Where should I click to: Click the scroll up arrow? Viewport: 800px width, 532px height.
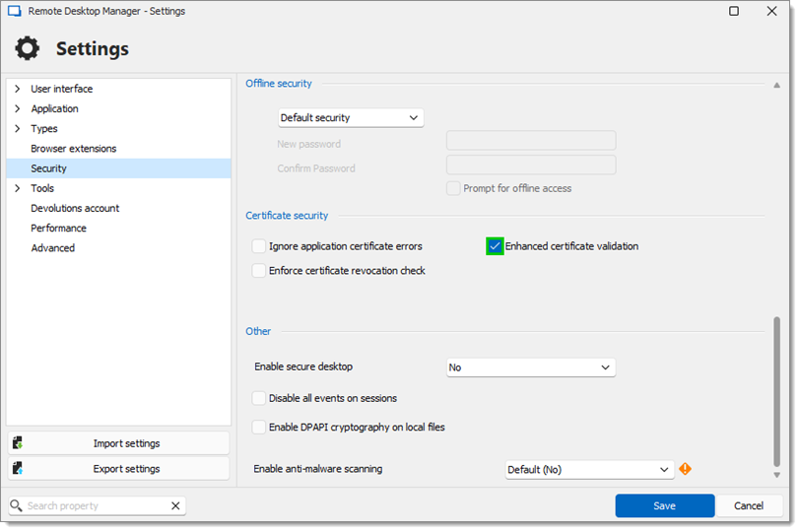[776, 85]
